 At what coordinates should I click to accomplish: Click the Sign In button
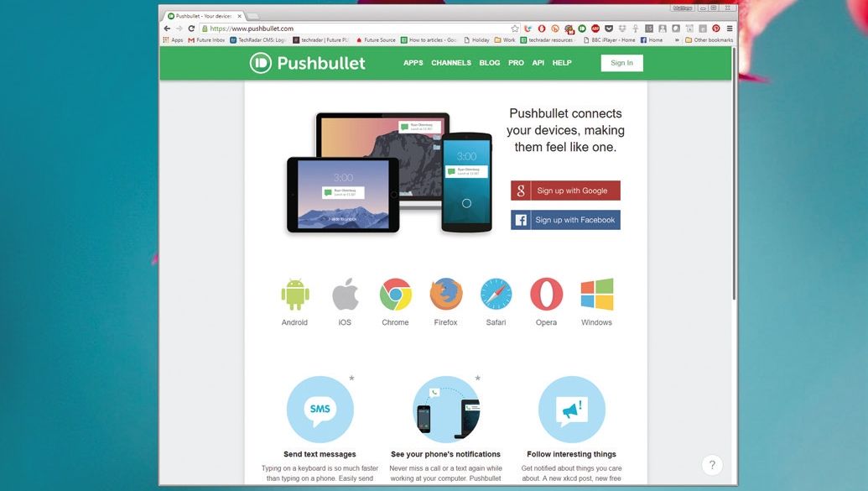621,63
